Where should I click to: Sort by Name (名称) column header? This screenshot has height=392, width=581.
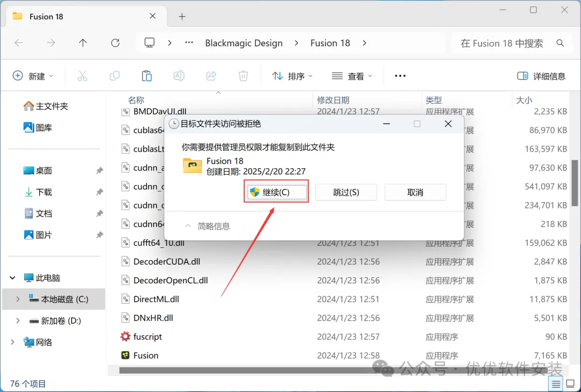(136, 100)
